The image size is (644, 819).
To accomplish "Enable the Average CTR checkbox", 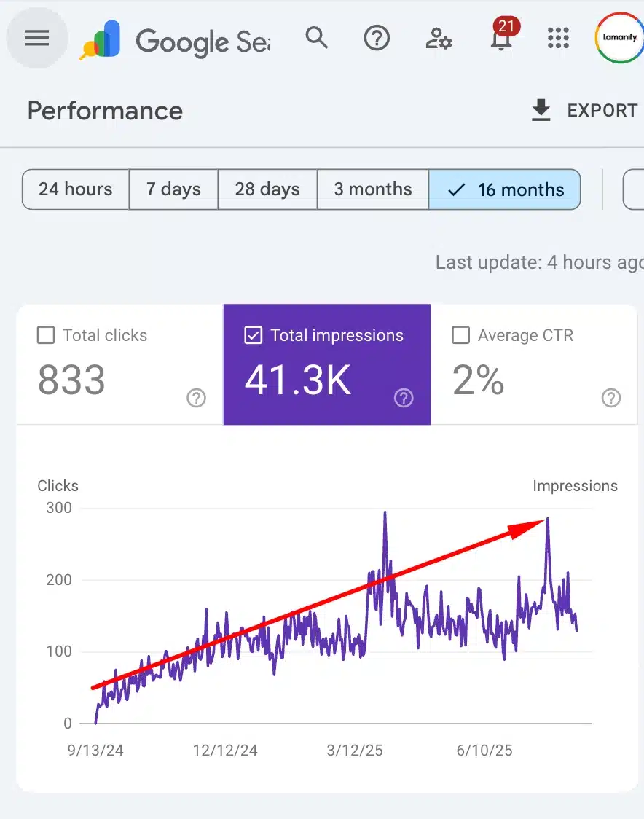I will click(460, 335).
